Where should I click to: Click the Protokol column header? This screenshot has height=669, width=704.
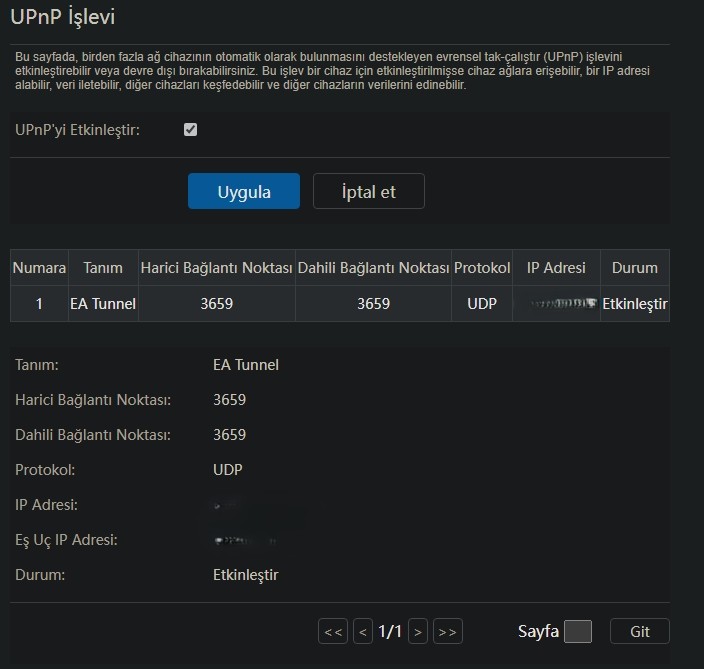pos(482,268)
